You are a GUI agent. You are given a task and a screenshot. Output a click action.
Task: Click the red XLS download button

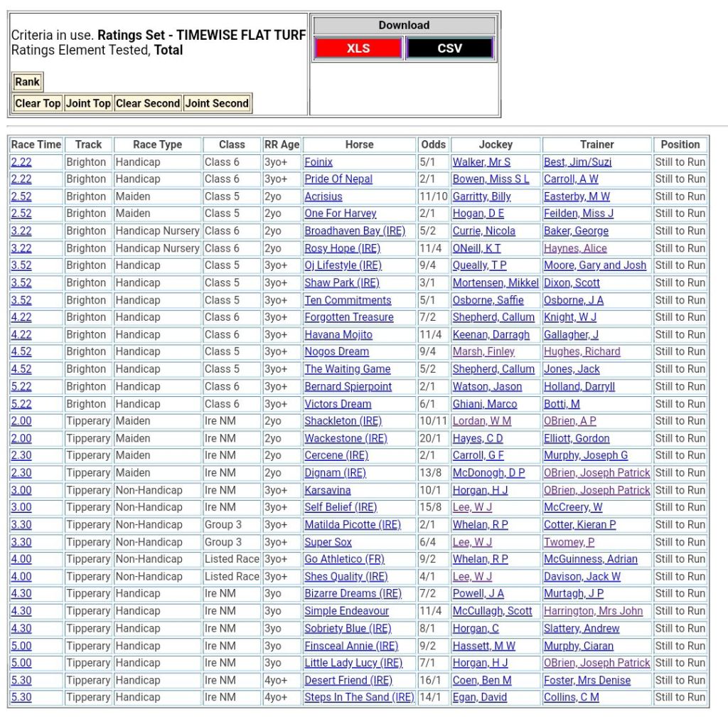[358, 48]
